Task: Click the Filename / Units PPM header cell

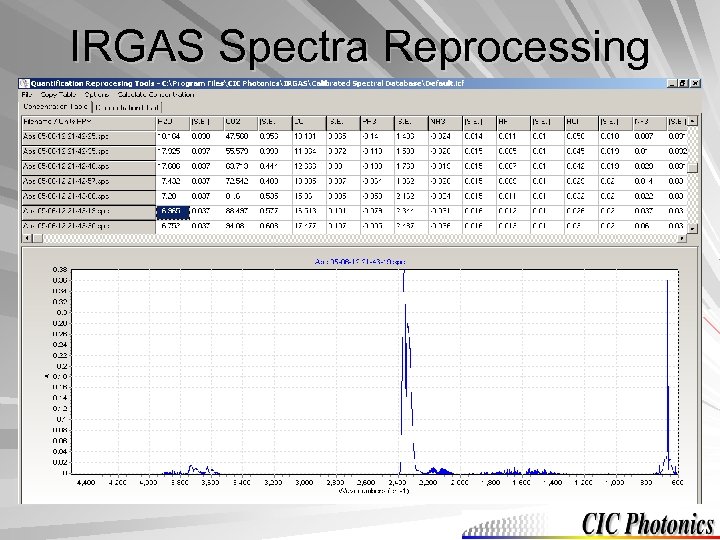Action: [89, 122]
